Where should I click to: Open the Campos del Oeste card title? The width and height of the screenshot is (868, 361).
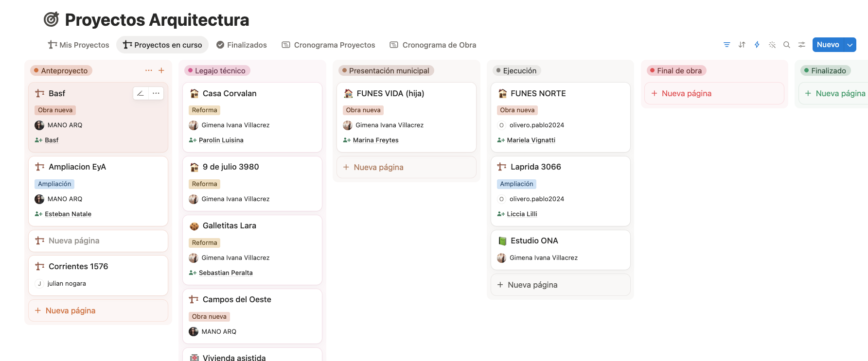[x=237, y=299]
